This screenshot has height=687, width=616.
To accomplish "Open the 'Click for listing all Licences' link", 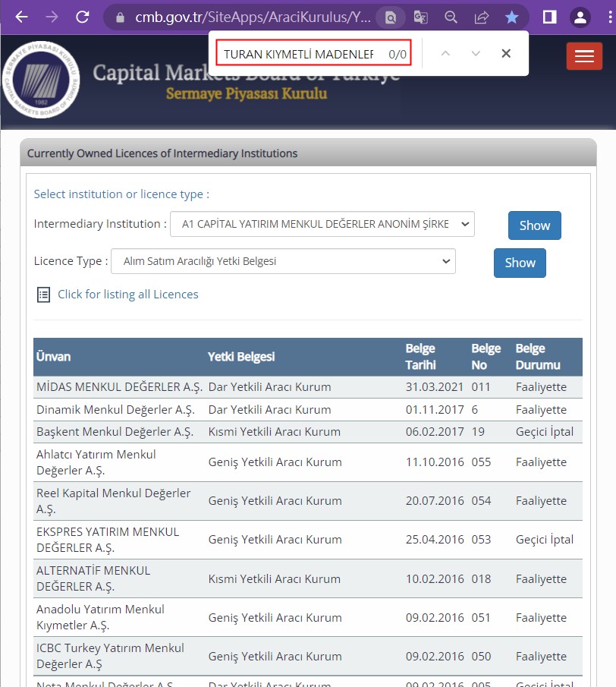I will tap(127, 295).
